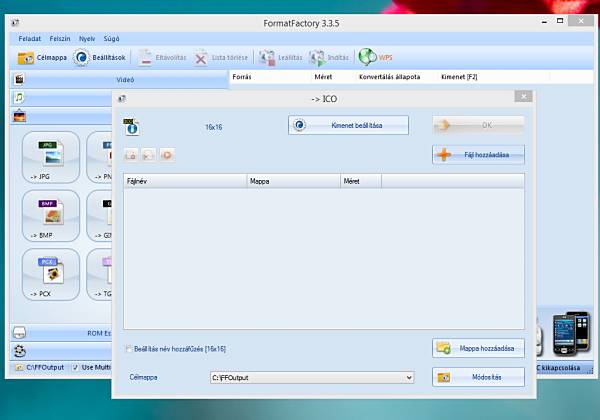Click the disabled OK button
Viewport: 600px width, 420px height.
pyautogui.click(x=478, y=125)
